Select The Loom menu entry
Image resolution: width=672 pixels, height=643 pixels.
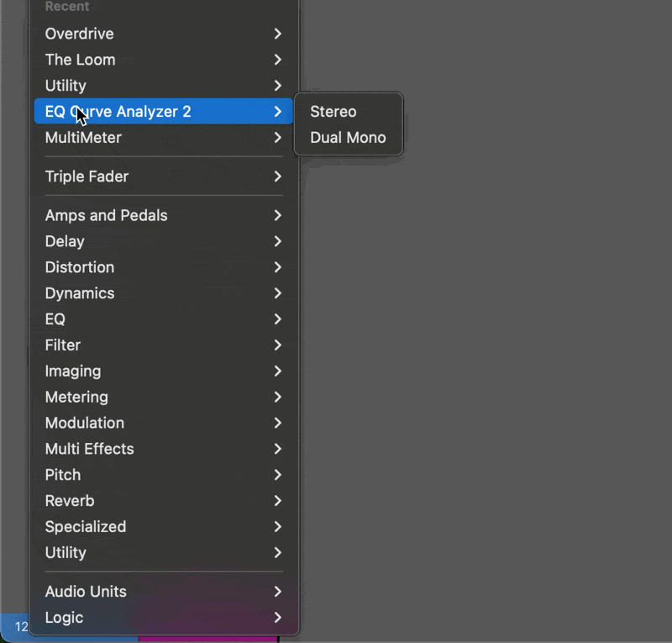(81, 60)
